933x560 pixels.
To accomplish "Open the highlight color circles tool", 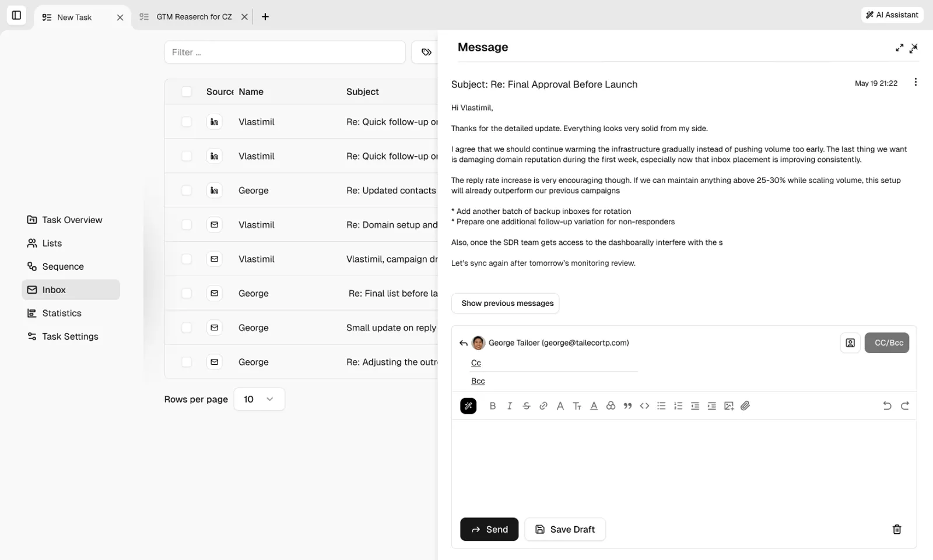I will coord(611,406).
